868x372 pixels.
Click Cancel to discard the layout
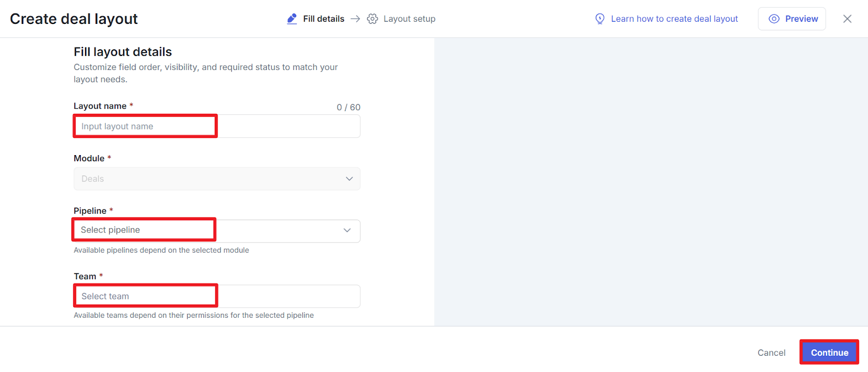pos(771,352)
